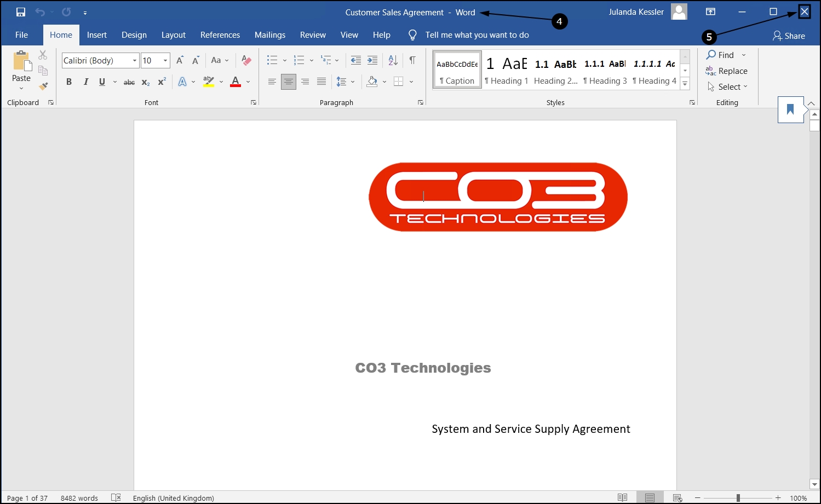Expand the numbering list dropdown arrow
Viewport: 821px width, 504px height.
pos(312,60)
